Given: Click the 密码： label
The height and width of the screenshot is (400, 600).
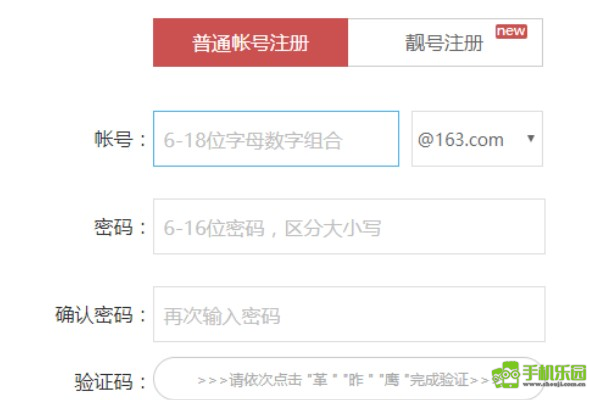Looking at the screenshot, I should click(120, 227).
